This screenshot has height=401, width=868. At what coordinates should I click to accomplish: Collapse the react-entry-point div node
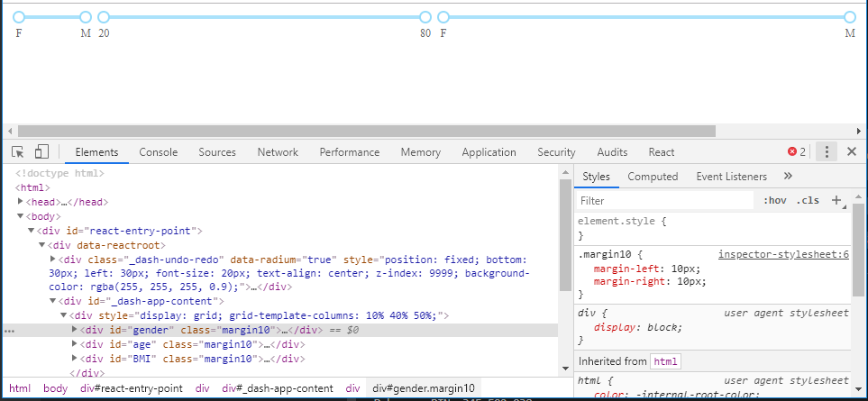(x=32, y=230)
